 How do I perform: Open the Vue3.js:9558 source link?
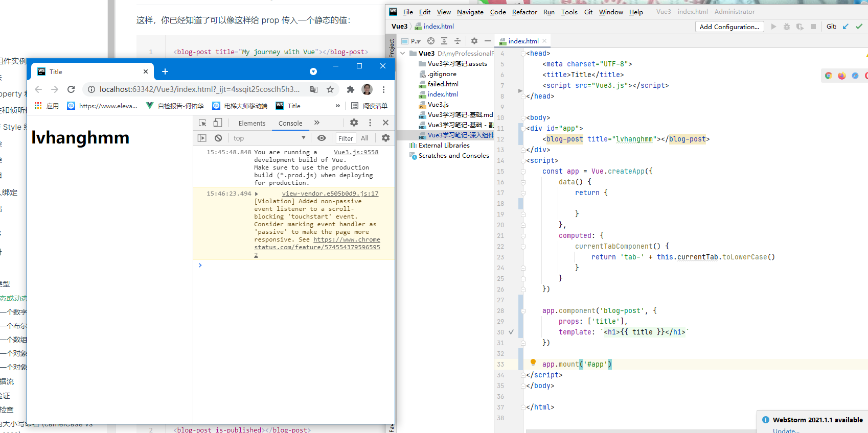tap(356, 152)
